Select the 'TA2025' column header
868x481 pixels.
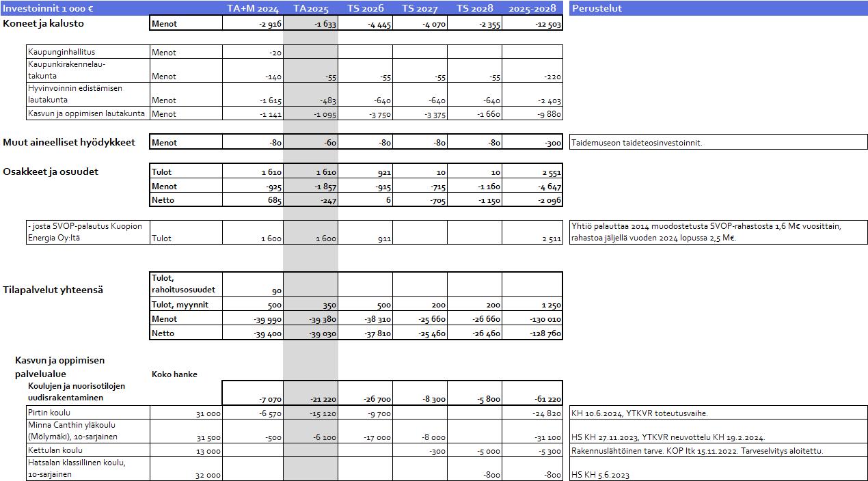click(x=311, y=8)
